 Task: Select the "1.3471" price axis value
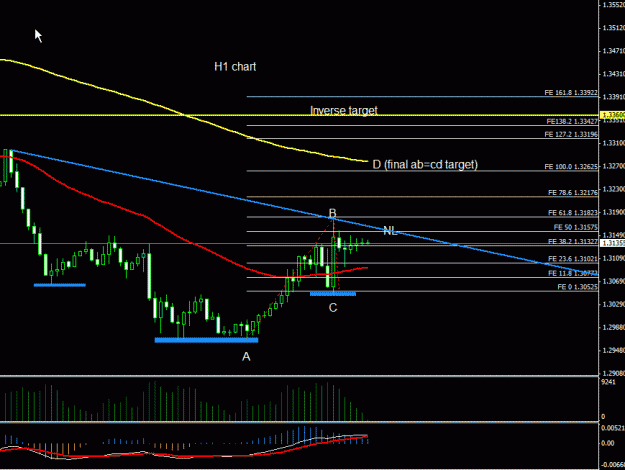pos(613,51)
